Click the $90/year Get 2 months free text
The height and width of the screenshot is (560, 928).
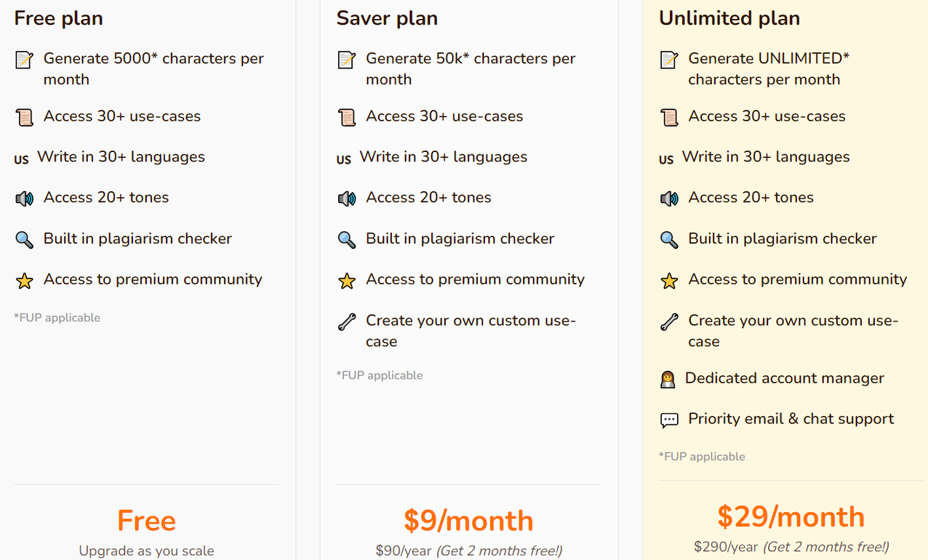[468, 551]
